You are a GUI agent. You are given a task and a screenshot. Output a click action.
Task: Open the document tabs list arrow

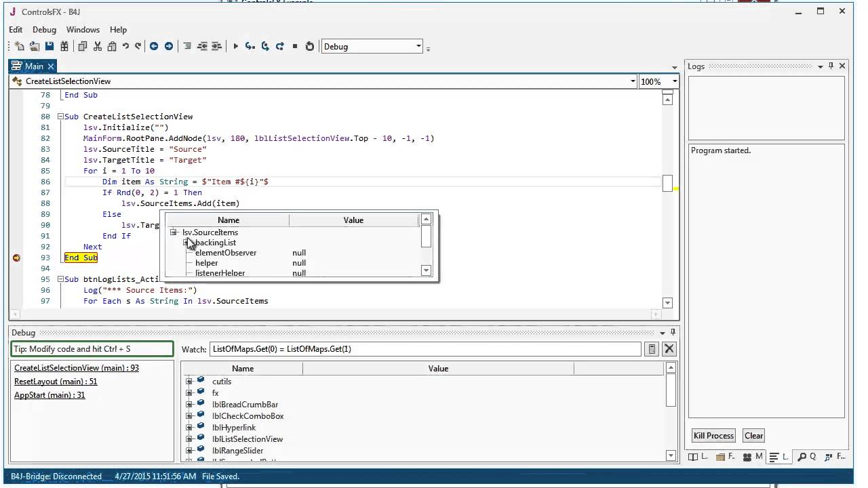pos(674,68)
